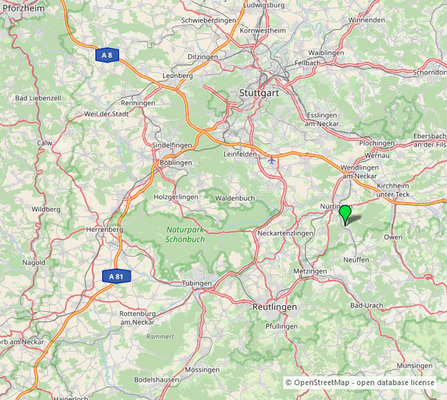Click the Metzingen town label
The height and width of the screenshot is (400, 447).
[x=310, y=271]
